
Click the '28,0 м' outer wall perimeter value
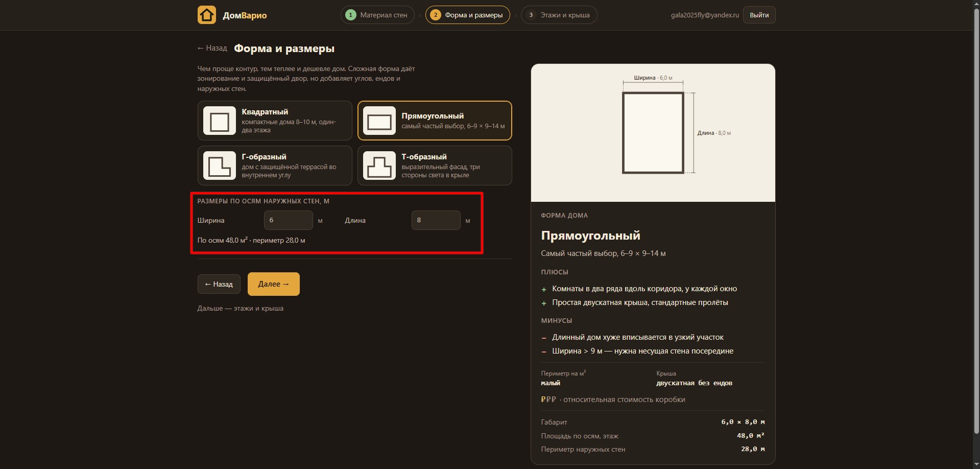pyautogui.click(x=753, y=449)
